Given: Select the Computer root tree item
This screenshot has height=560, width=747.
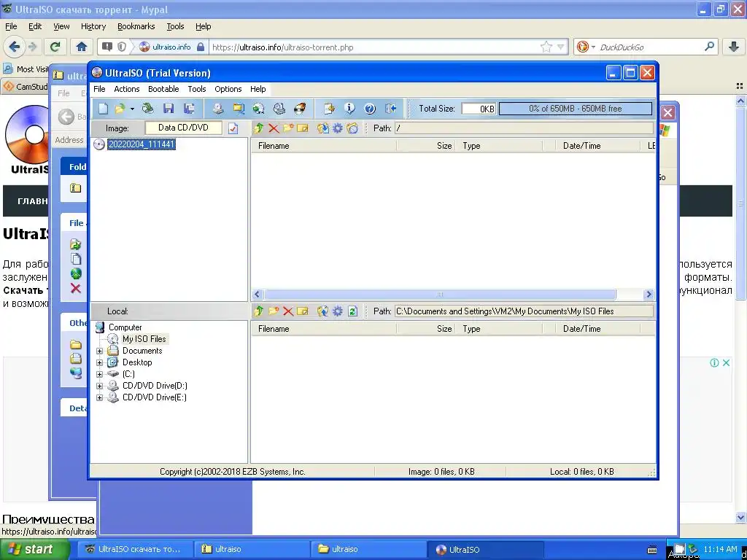Looking at the screenshot, I should [x=125, y=327].
